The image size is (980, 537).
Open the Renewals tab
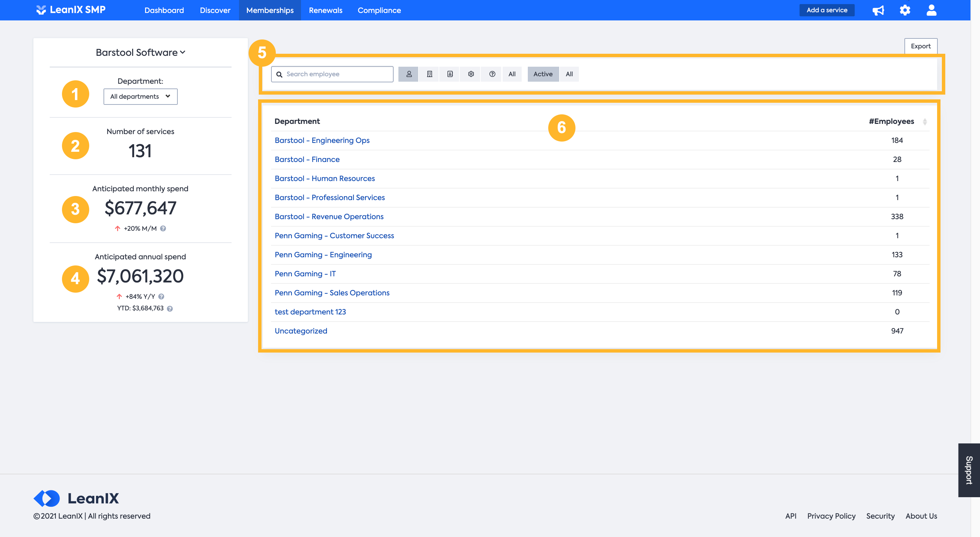point(325,10)
